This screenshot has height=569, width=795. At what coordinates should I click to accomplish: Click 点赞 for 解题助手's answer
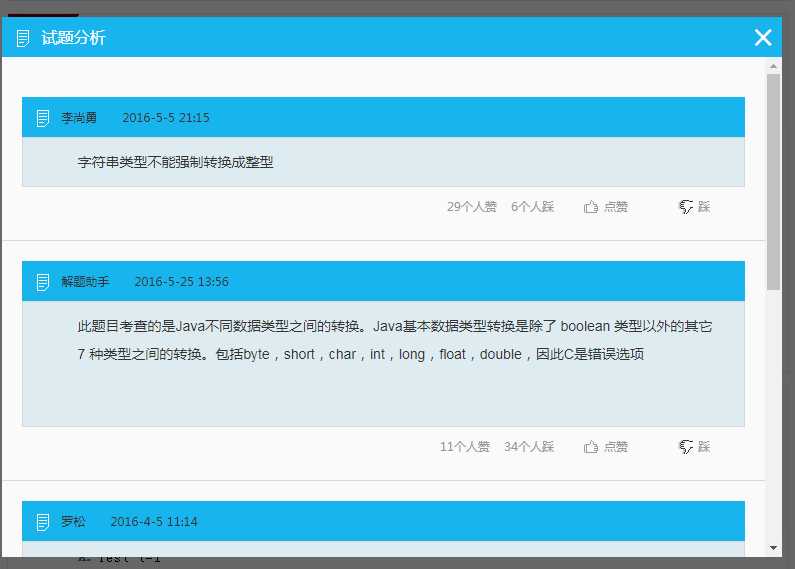coord(616,447)
